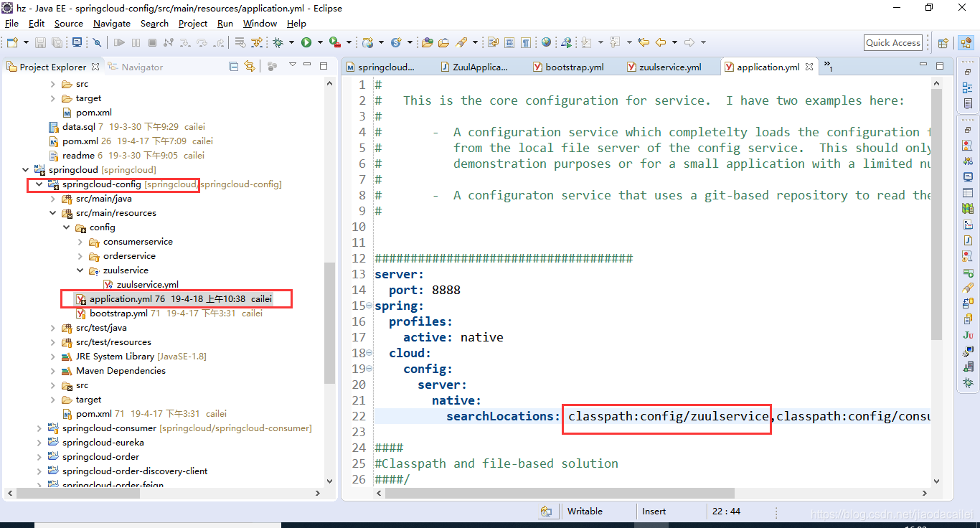Collapse the cloud: code fold on line 18

[x=369, y=353]
